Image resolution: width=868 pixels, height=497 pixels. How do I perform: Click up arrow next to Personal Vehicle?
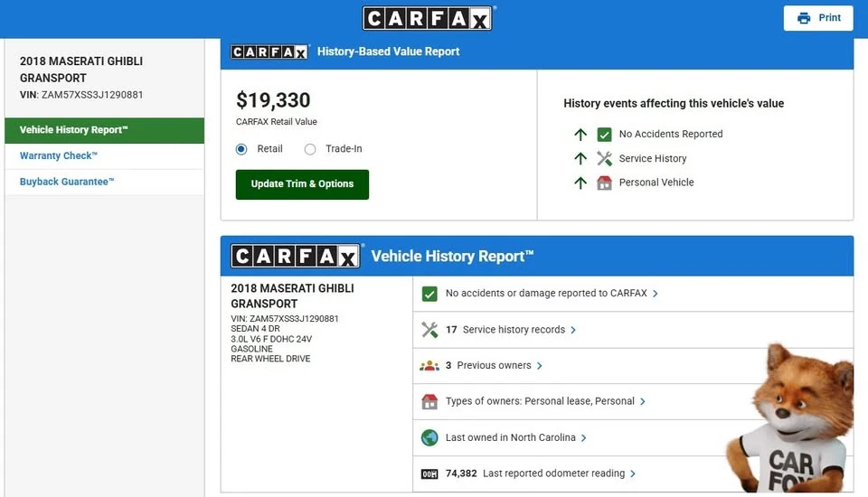click(x=580, y=183)
